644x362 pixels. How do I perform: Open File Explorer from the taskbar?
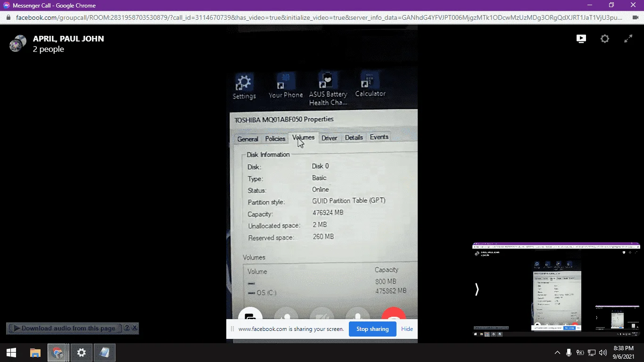tap(35, 353)
